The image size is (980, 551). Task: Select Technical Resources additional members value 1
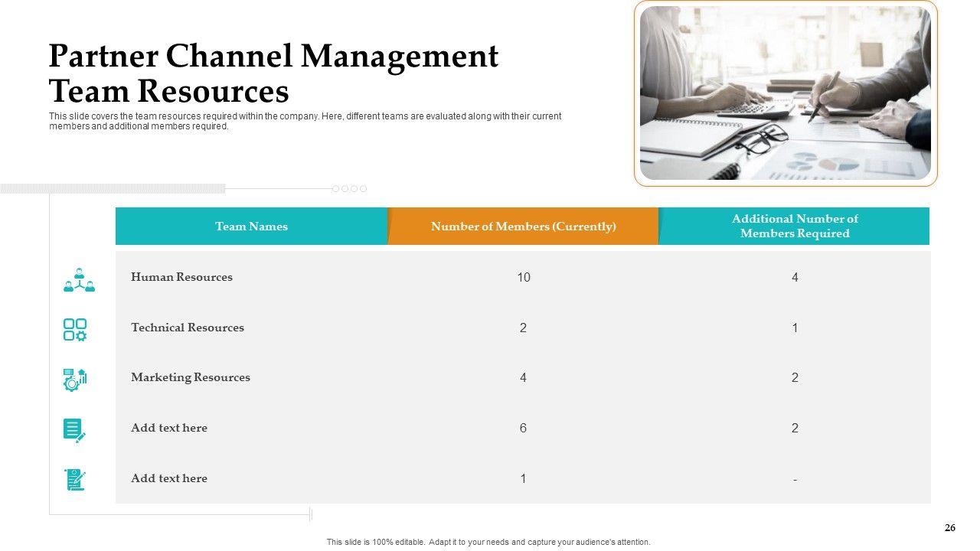pyautogui.click(x=795, y=328)
